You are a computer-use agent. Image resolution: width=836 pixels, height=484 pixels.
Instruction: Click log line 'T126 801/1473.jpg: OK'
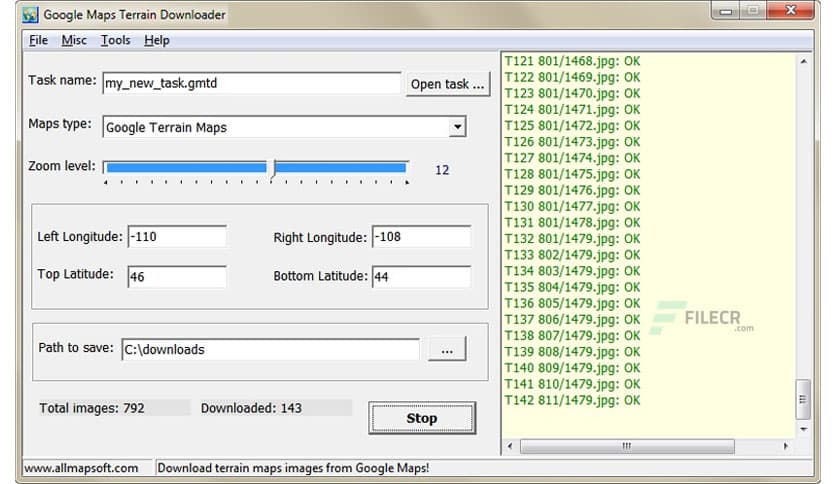[x=572, y=142]
